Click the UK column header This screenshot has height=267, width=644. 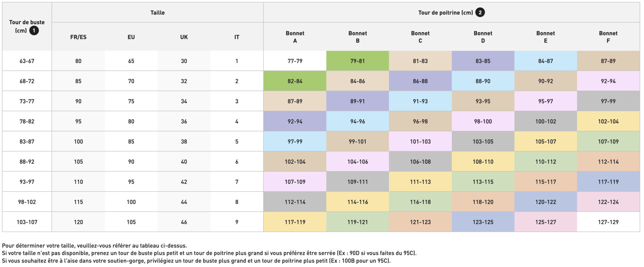click(184, 37)
